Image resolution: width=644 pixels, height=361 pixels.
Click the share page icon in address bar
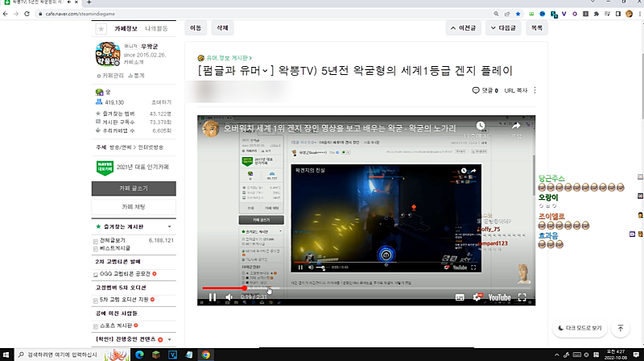click(507, 14)
